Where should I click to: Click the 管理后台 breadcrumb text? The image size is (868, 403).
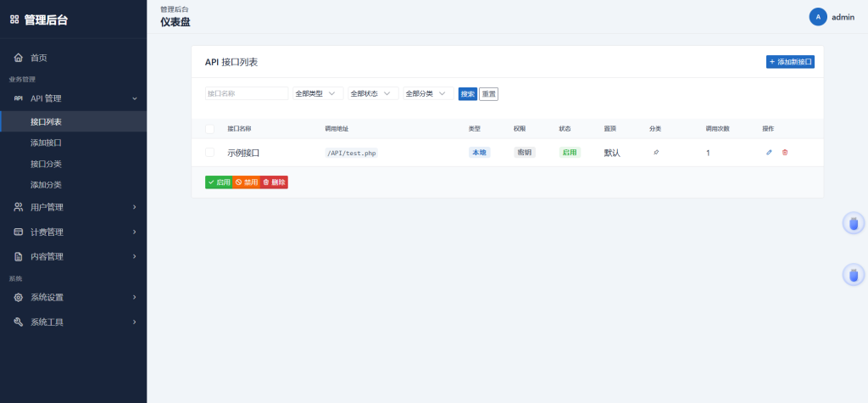tap(175, 9)
